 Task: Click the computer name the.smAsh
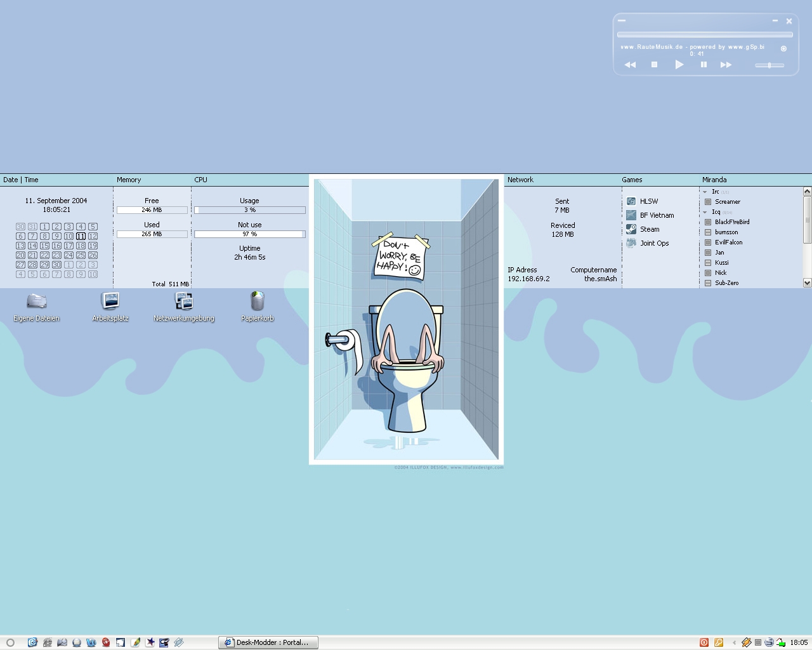[601, 279]
